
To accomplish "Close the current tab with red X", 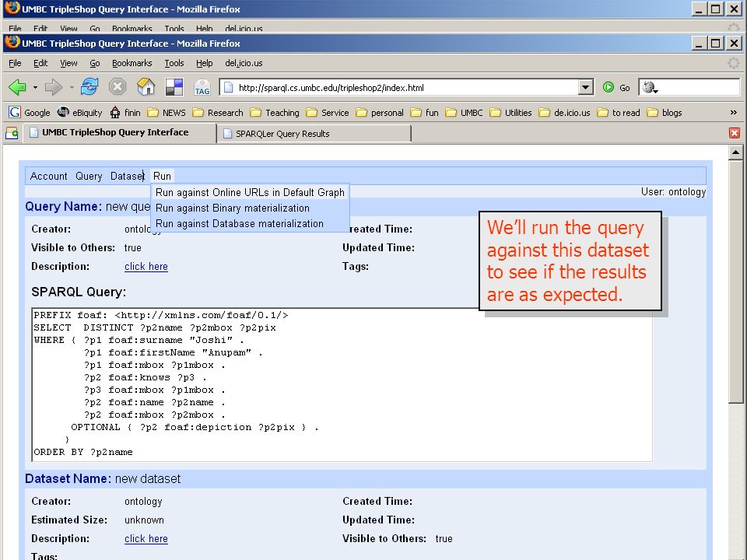I will (x=734, y=133).
